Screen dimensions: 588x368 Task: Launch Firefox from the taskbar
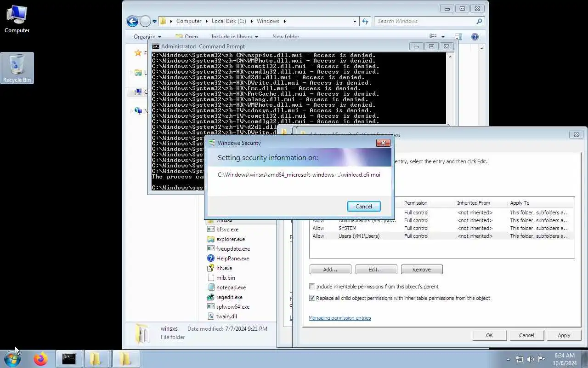(x=40, y=359)
